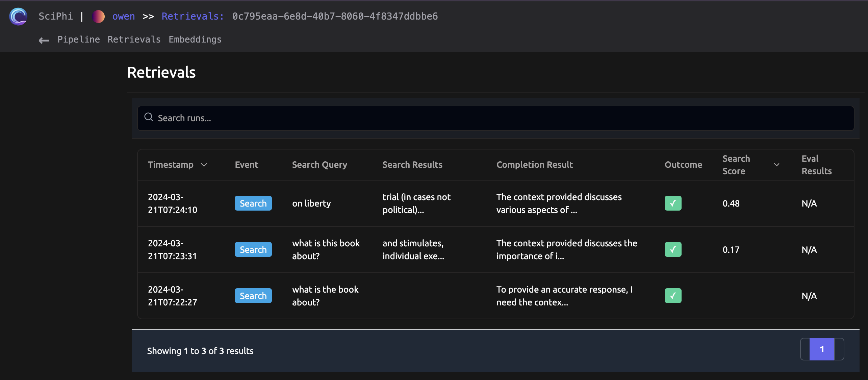868x380 pixels.
Task: Click the back arrow icon
Action: (x=44, y=40)
